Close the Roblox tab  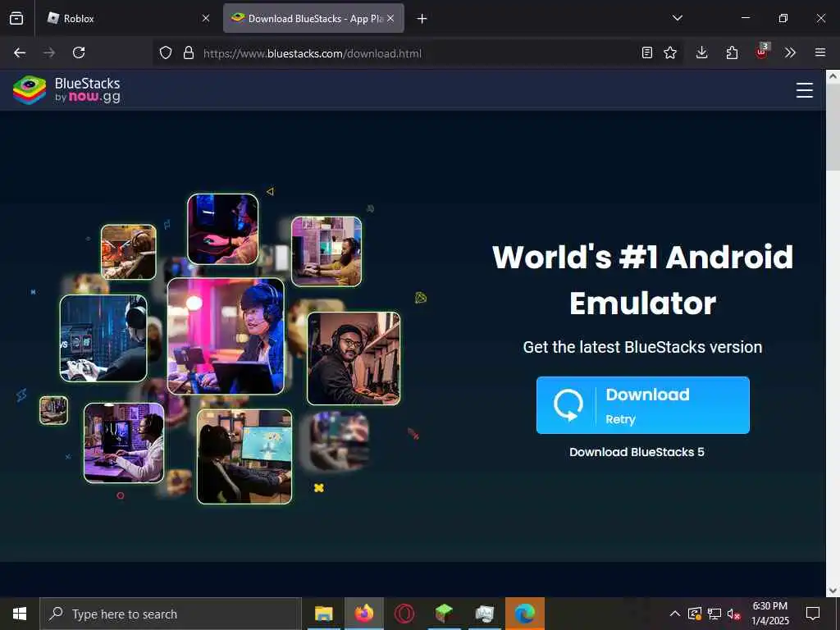206,18
